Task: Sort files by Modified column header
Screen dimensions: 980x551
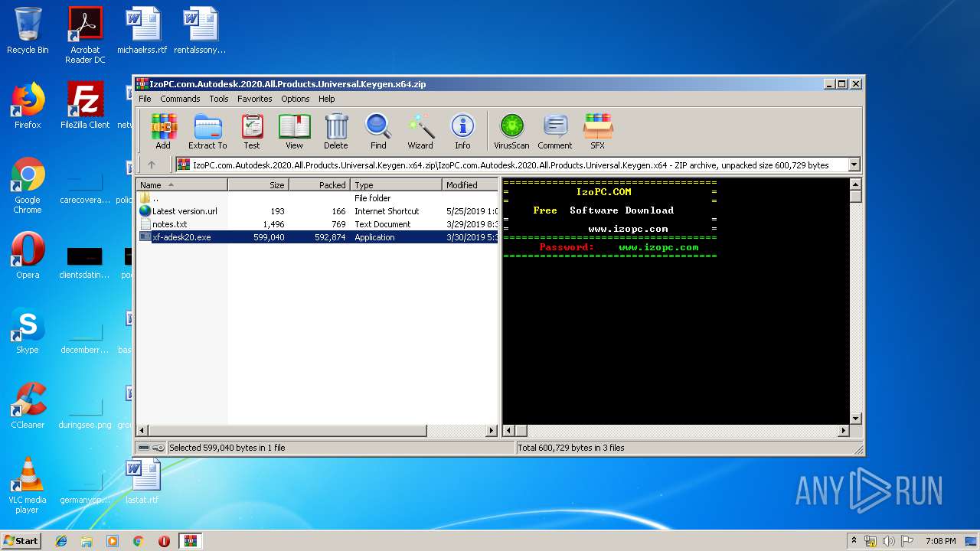Action: (470, 185)
